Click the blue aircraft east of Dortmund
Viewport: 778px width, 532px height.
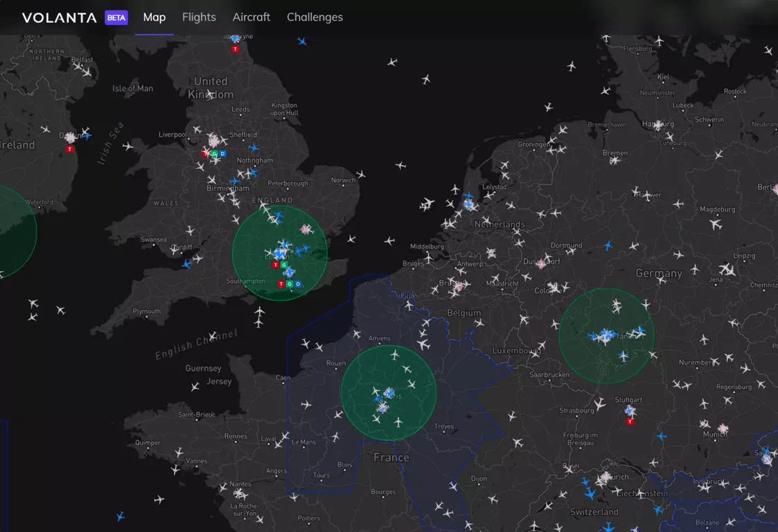[608, 245]
